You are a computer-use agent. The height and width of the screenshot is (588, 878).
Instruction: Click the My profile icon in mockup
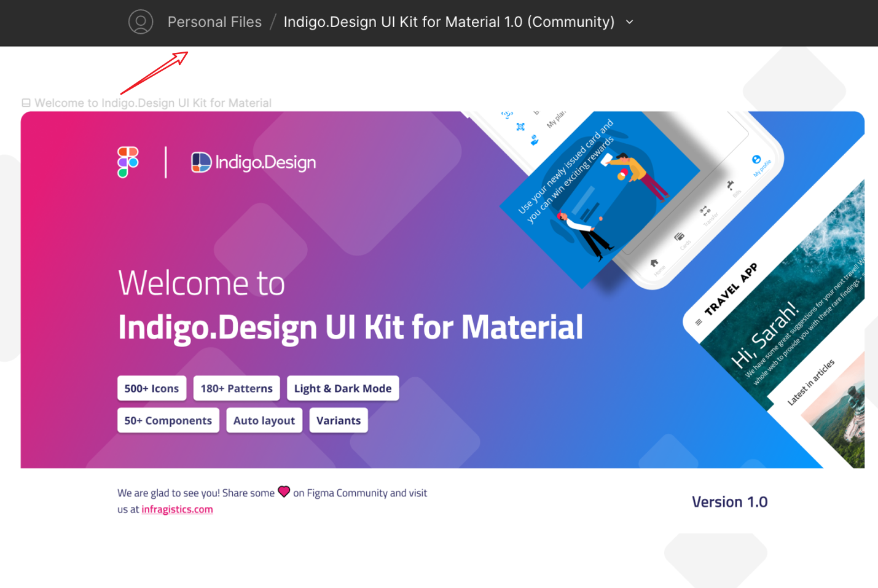[756, 160]
